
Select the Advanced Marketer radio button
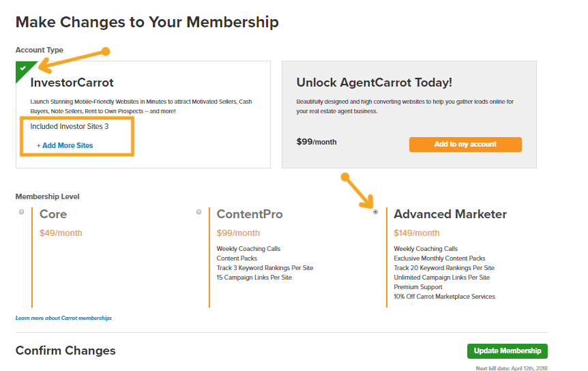(x=375, y=211)
